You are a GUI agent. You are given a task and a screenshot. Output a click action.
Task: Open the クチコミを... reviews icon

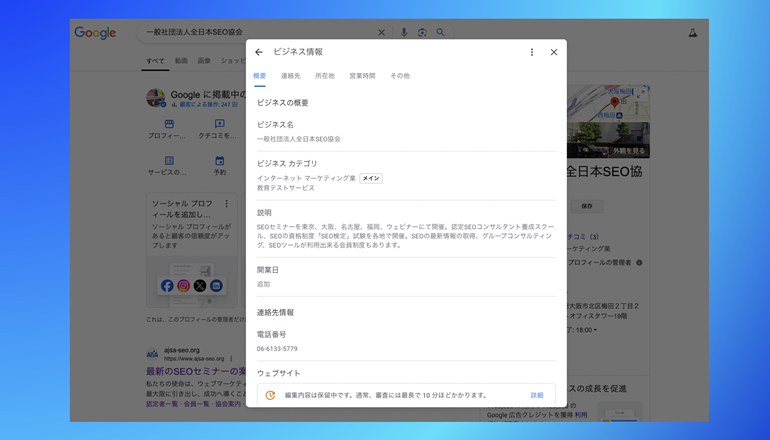[220, 124]
